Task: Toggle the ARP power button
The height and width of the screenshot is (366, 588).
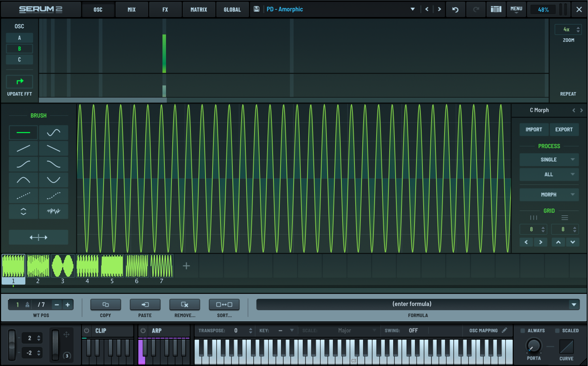Action: point(143,331)
